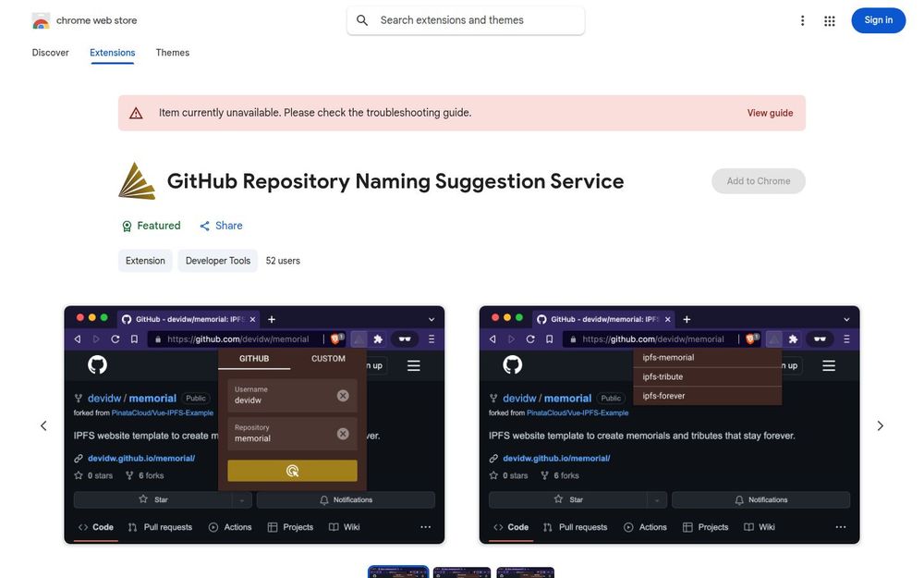The image size is (924, 578).
Task: Click bookmark icon in second screenshot browser
Action: (x=549, y=339)
